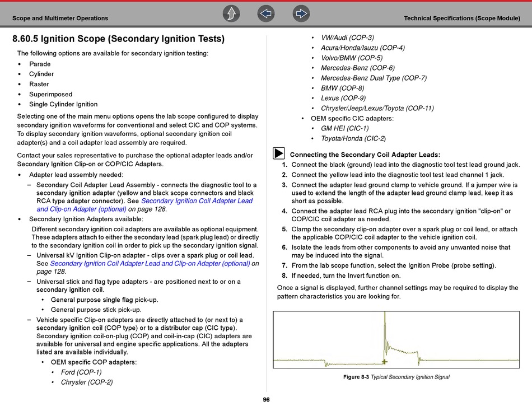Select the 'Raster' bullet item
This screenshot has height=411, width=532.
pos(39,84)
